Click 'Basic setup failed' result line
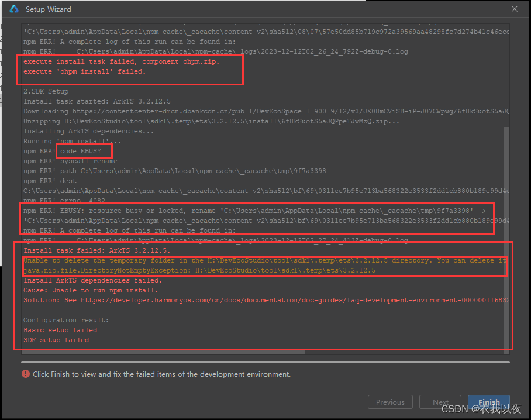The image size is (531, 420). 60,330
